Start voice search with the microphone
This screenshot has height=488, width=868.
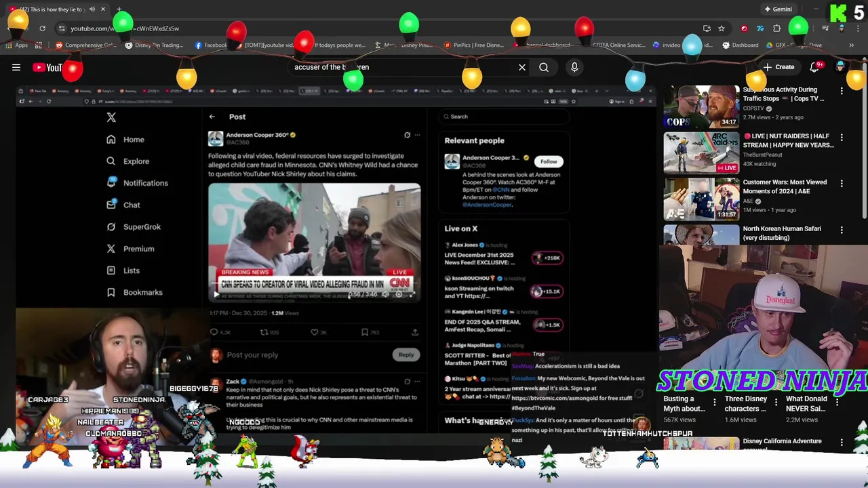(x=574, y=67)
